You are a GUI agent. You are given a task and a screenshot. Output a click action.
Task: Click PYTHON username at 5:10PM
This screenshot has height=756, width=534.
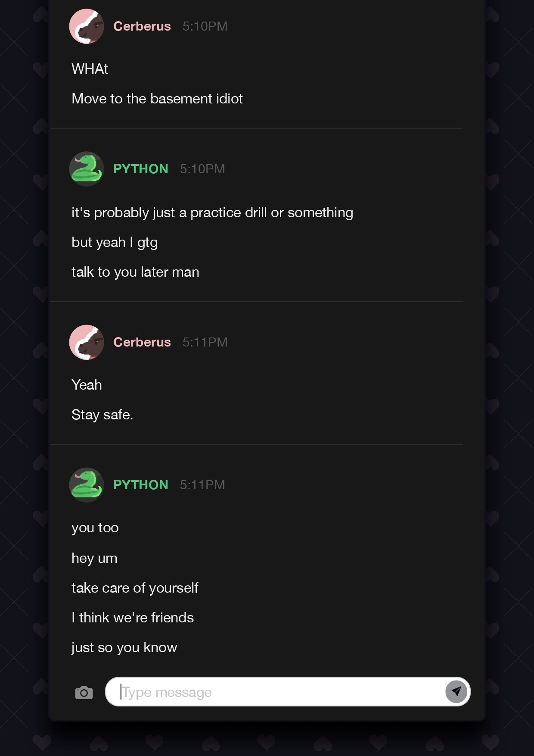coord(141,169)
